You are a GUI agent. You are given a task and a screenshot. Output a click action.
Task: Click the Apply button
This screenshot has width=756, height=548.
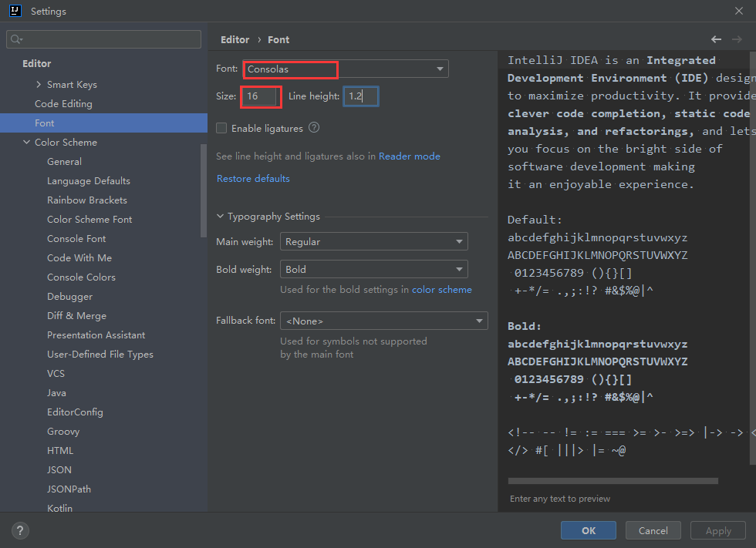[718, 530]
